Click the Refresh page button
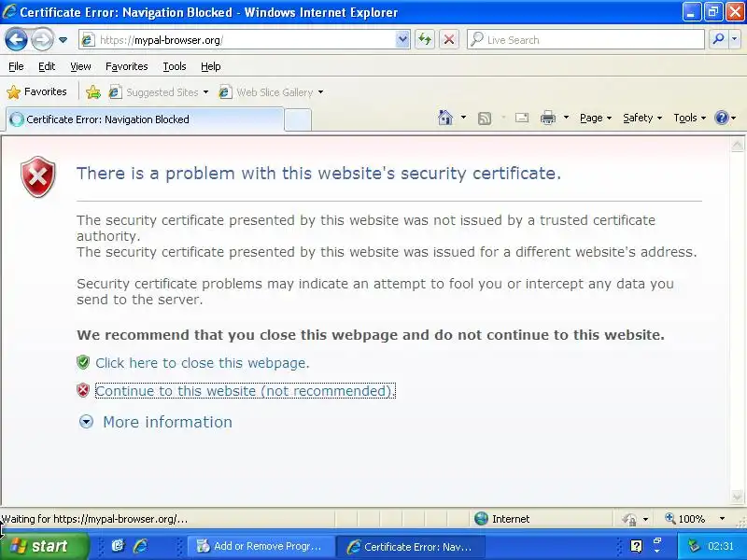 (425, 39)
